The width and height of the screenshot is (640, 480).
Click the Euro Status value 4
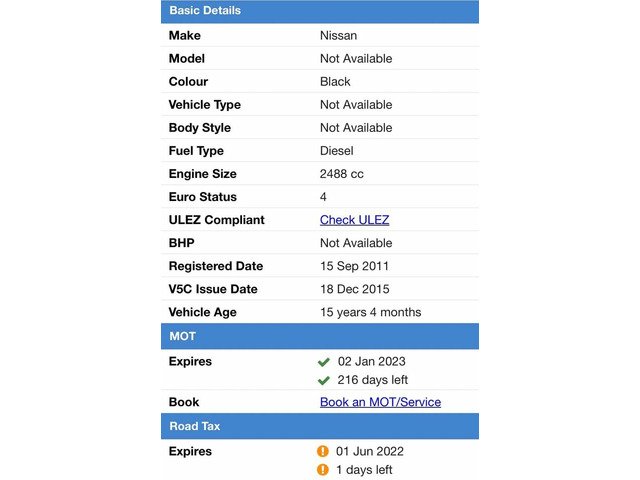pyautogui.click(x=323, y=197)
